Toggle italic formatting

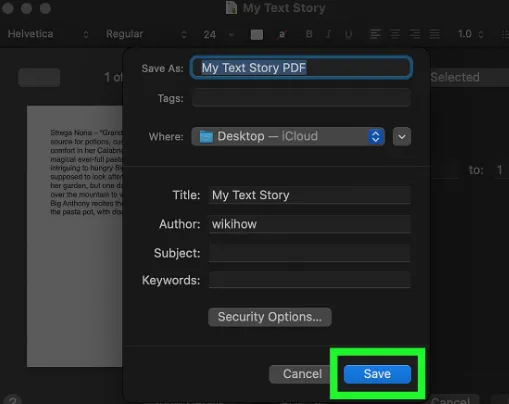(x=329, y=34)
